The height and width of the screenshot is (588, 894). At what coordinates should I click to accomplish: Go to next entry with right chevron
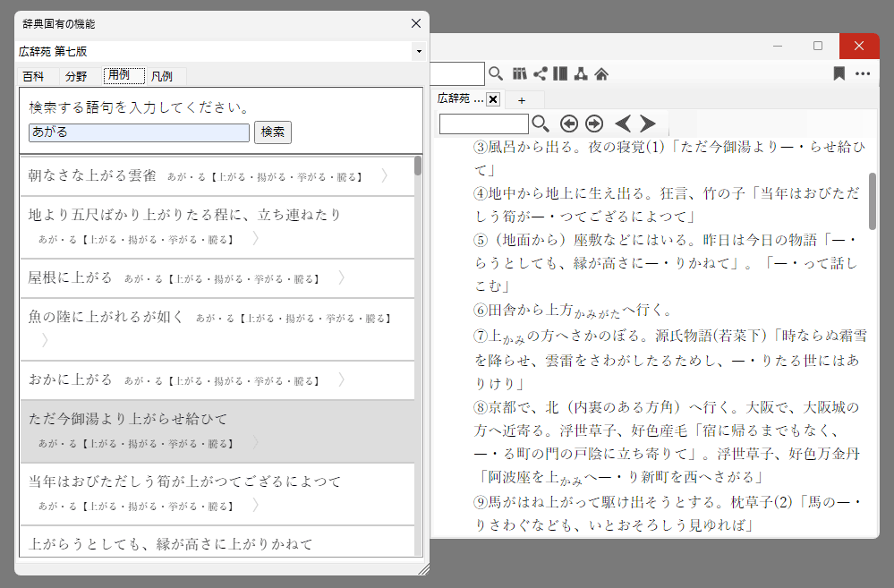point(648,124)
